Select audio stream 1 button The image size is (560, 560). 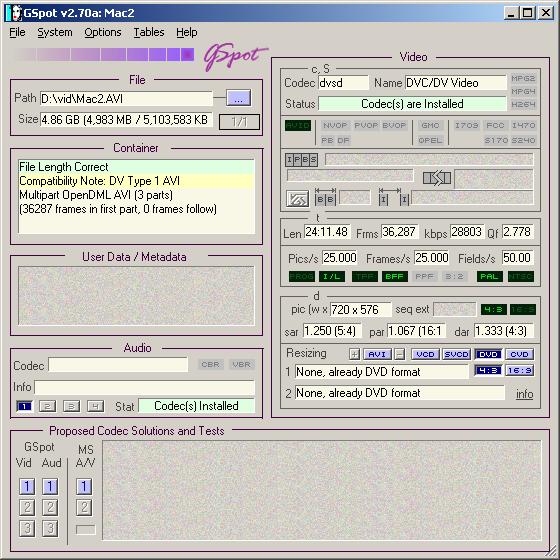[x=24, y=406]
